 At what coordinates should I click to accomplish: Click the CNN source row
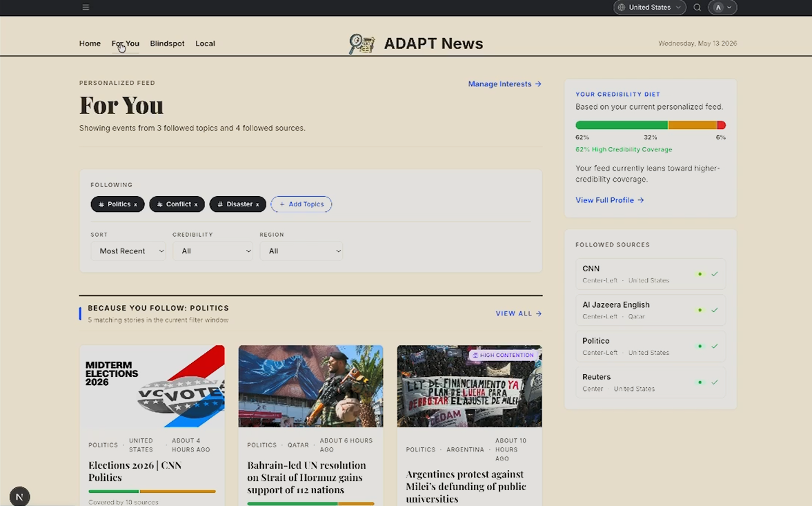pyautogui.click(x=651, y=274)
